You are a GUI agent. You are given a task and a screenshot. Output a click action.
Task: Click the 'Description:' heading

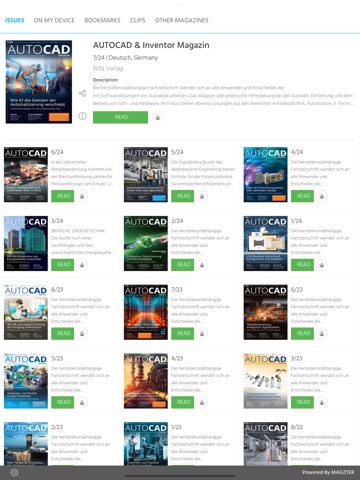point(106,80)
